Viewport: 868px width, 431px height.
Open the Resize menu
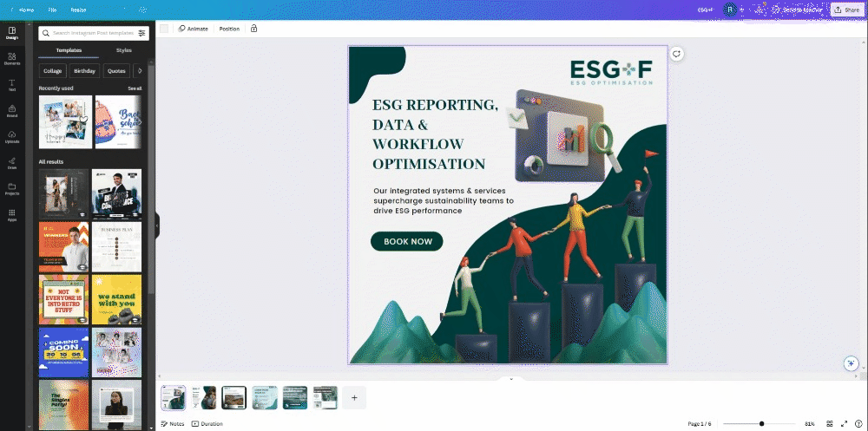coord(78,10)
